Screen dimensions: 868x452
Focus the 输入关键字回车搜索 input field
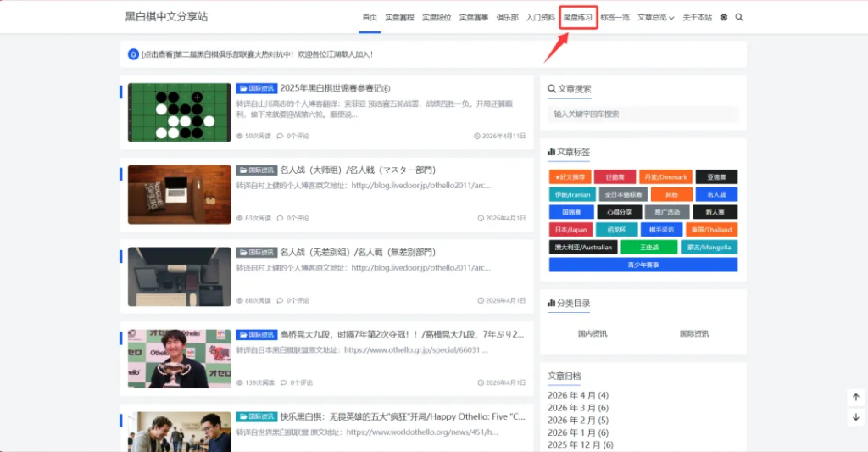[643, 114]
